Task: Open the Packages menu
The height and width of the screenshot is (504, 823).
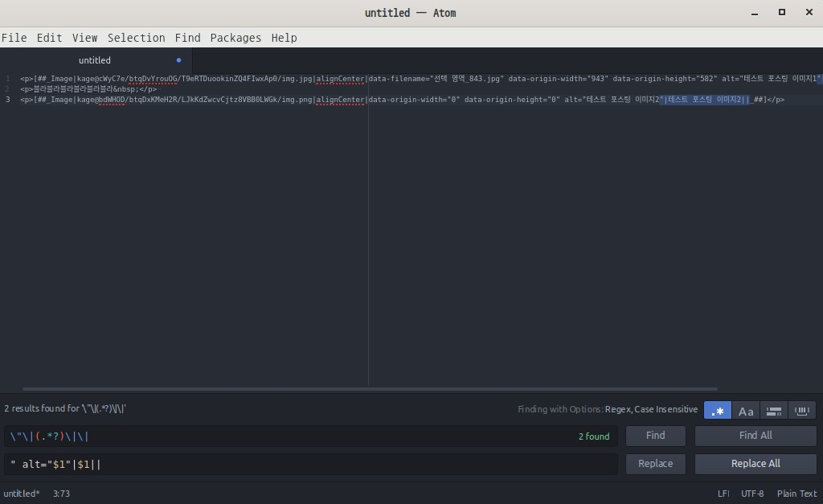Action: 235,38
